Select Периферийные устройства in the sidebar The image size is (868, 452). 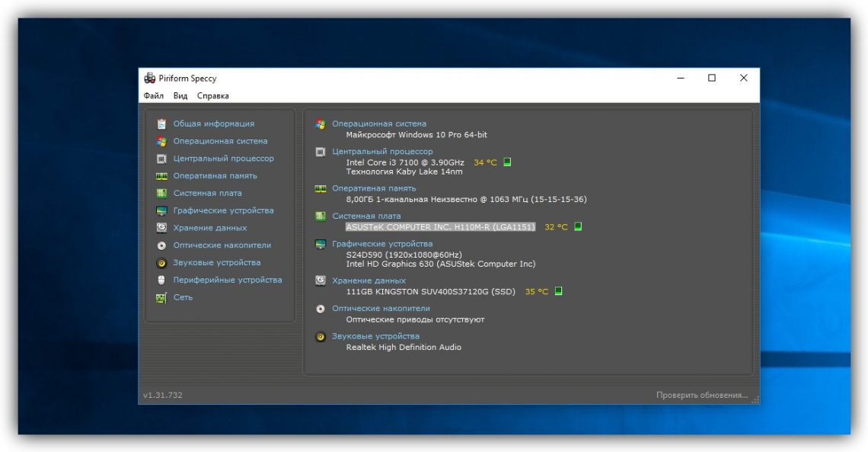point(227,280)
